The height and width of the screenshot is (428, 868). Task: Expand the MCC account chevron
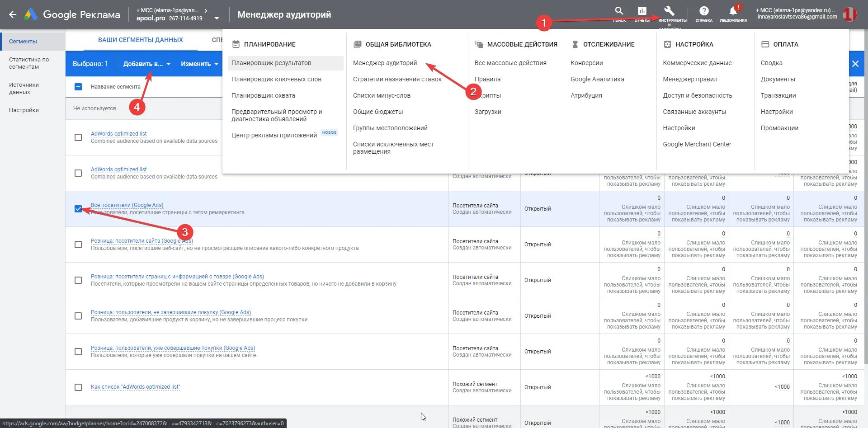tap(206, 10)
